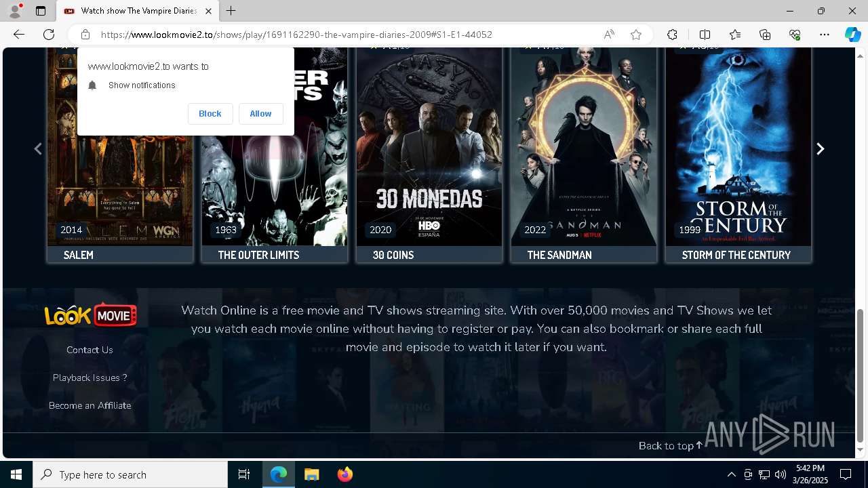This screenshot has height=488, width=868.
Task: Open clock showing 5:42 PM
Action: (811, 474)
